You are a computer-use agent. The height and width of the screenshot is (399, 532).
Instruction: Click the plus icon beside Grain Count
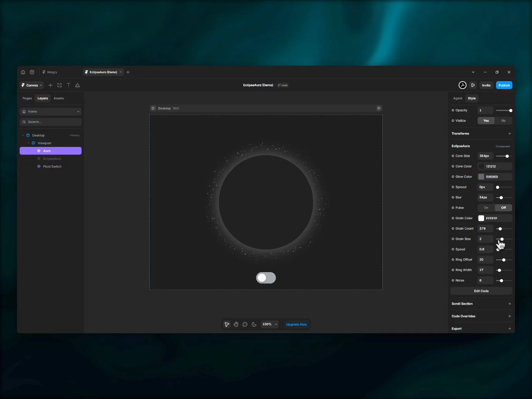(453, 229)
